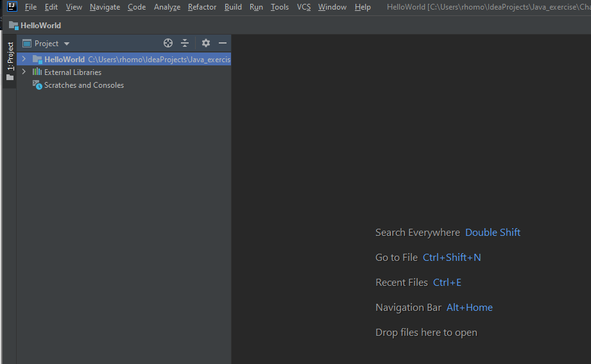The width and height of the screenshot is (591, 364).
Task: Open the Code menu
Action: tap(137, 7)
